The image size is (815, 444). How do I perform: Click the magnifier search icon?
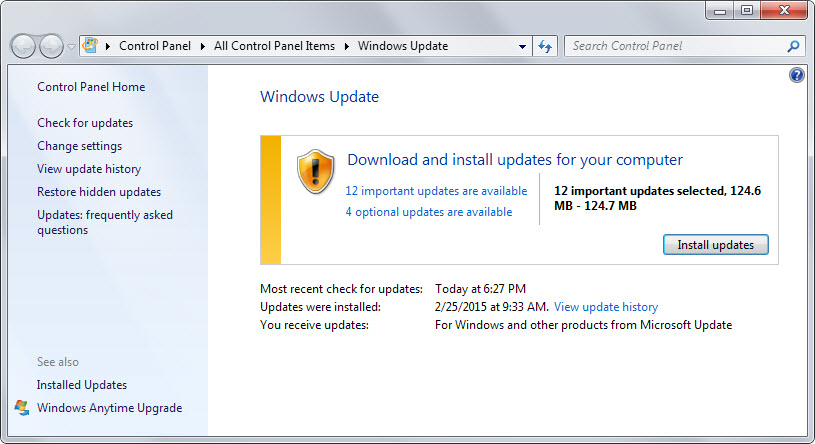click(793, 46)
